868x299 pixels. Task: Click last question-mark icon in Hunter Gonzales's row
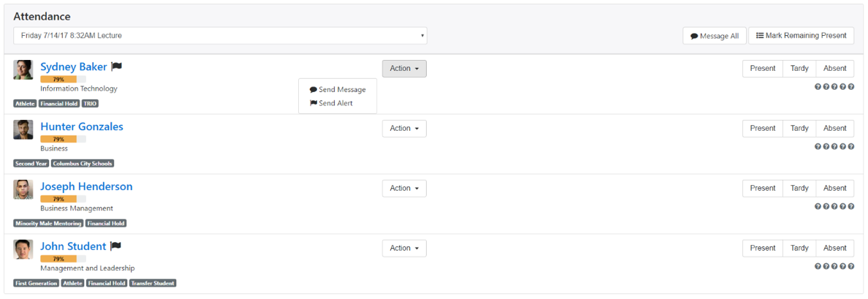click(851, 146)
